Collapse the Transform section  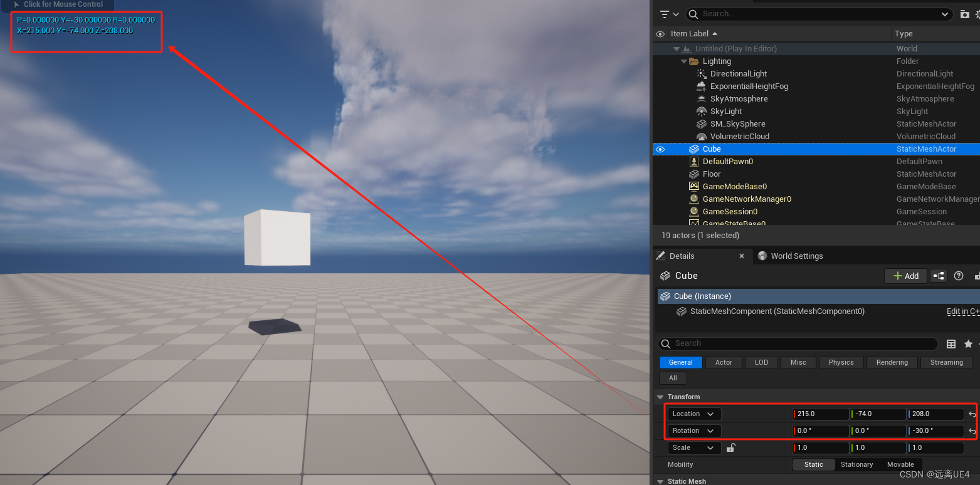pos(660,397)
